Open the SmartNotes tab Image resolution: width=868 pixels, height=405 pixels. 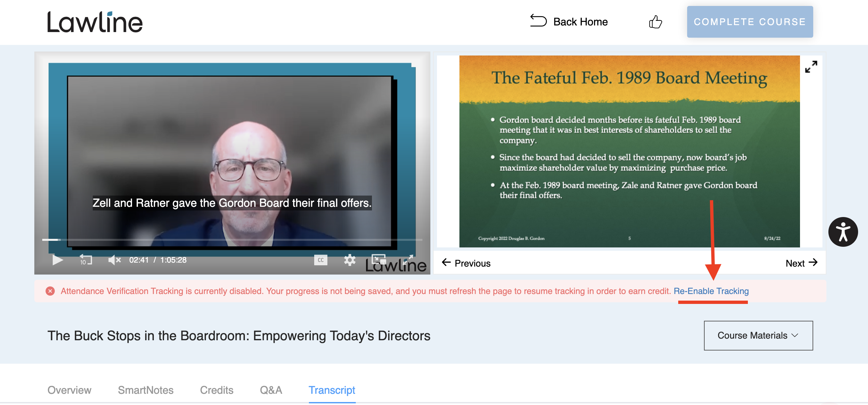tap(146, 390)
